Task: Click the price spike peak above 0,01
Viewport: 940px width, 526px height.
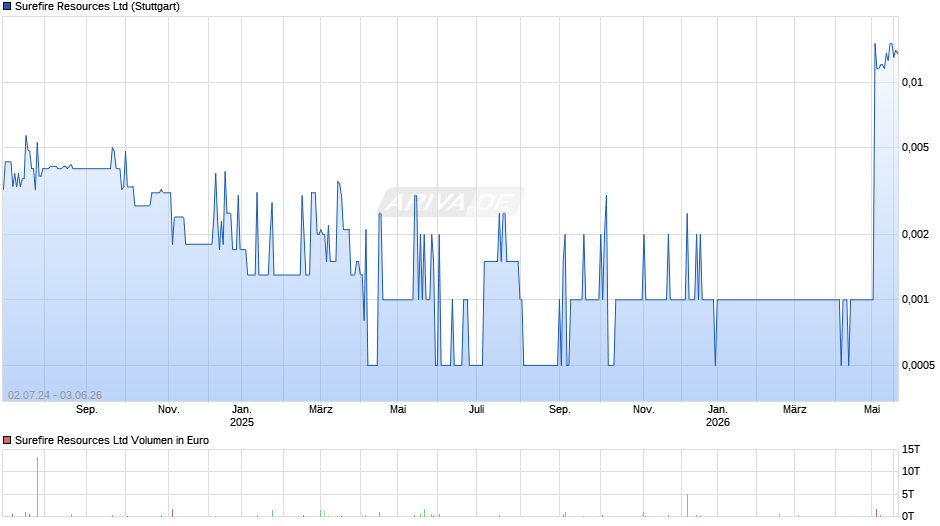Action: (875, 44)
